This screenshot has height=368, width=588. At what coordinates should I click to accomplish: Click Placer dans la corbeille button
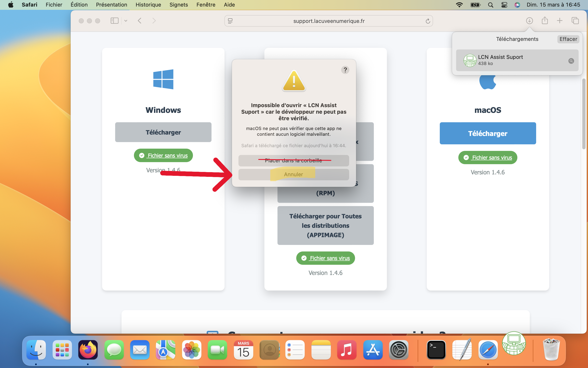point(294,161)
